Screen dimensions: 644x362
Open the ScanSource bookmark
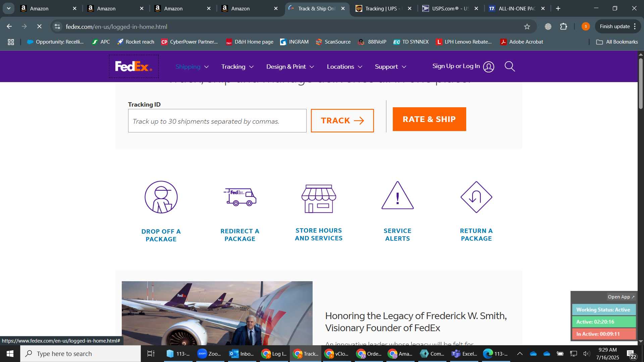[333, 42]
